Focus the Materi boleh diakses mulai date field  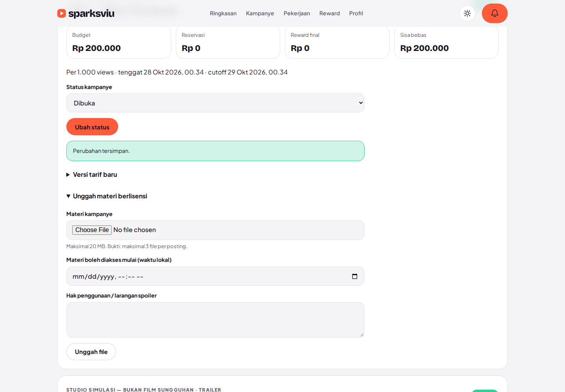pyautogui.click(x=215, y=276)
